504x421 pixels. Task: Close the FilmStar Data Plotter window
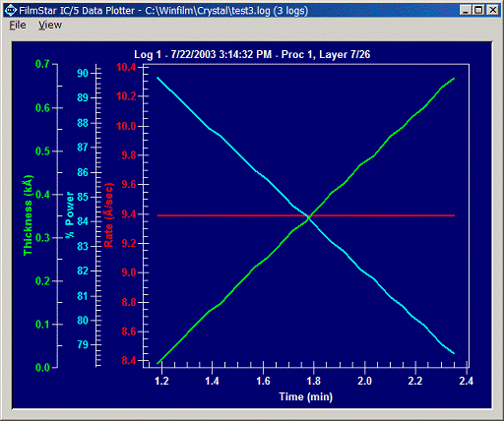click(x=492, y=10)
